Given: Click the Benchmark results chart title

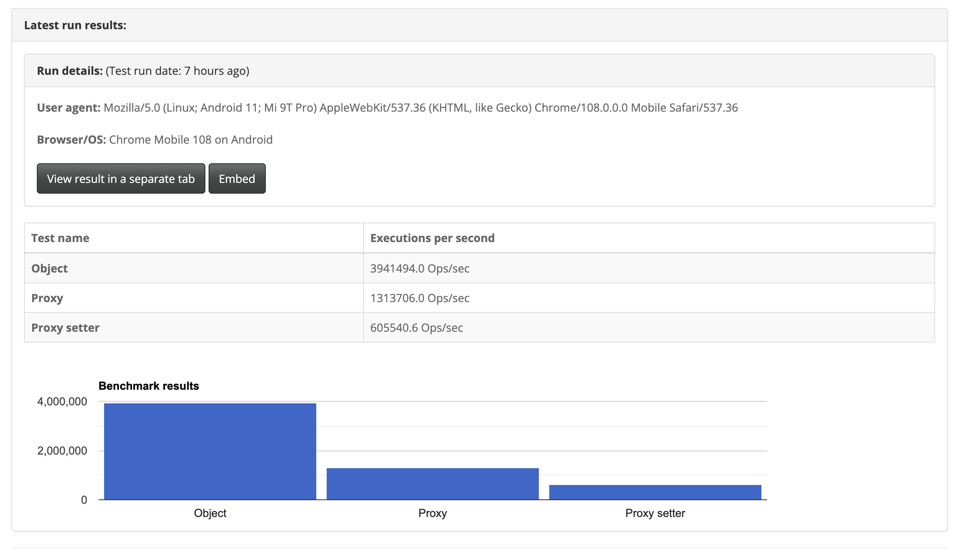Looking at the screenshot, I should (149, 386).
